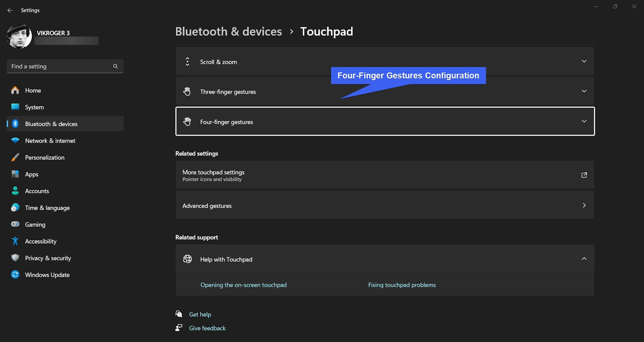
Task: Expand Three-finger gestures chevron
Action: pyautogui.click(x=584, y=91)
